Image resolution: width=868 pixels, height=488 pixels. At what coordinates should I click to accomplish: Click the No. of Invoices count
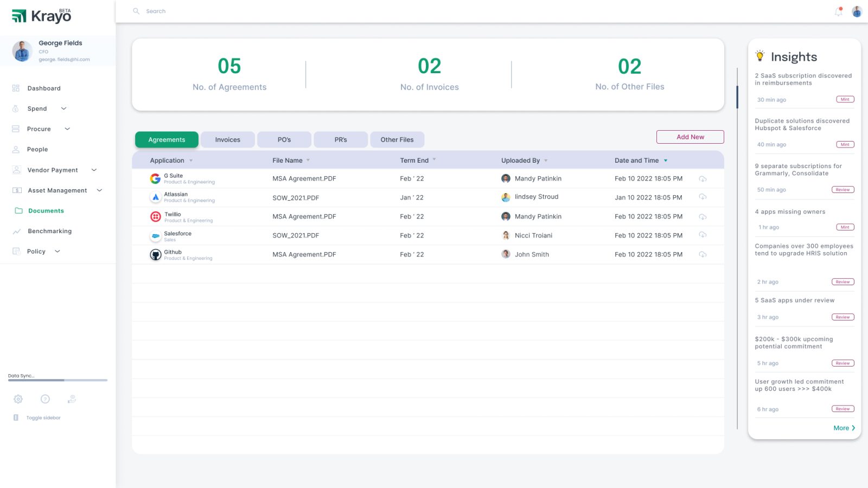click(x=430, y=66)
